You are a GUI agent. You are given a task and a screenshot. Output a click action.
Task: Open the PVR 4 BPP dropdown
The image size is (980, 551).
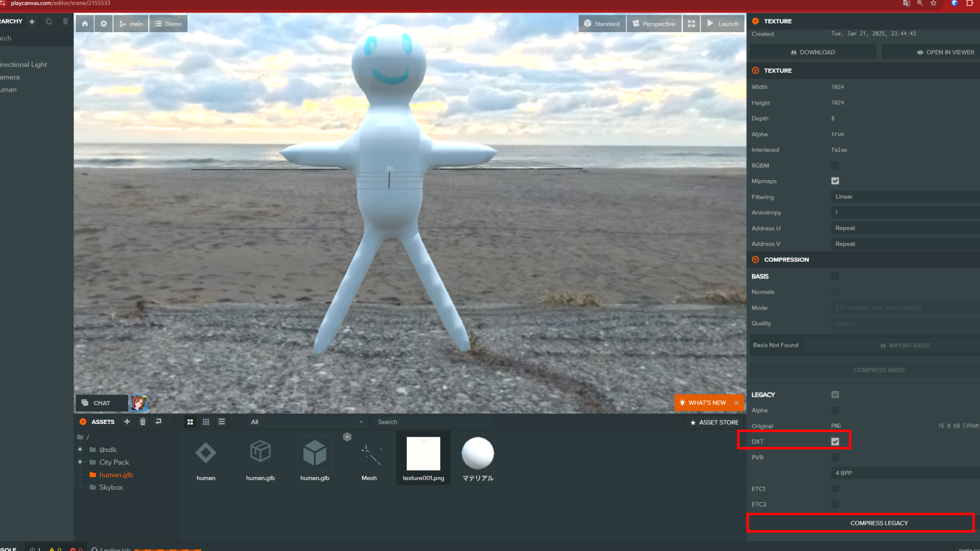click(x=905, y=473)
